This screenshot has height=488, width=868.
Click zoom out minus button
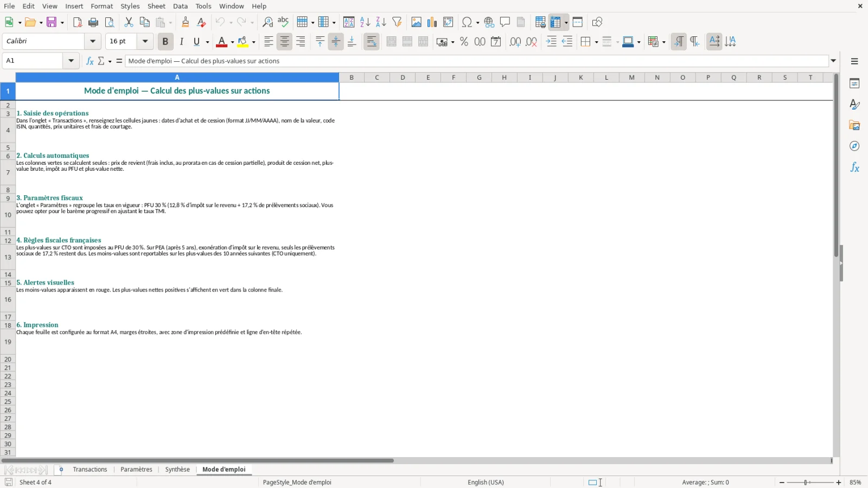pyautogui.click(x=782, y=483)
